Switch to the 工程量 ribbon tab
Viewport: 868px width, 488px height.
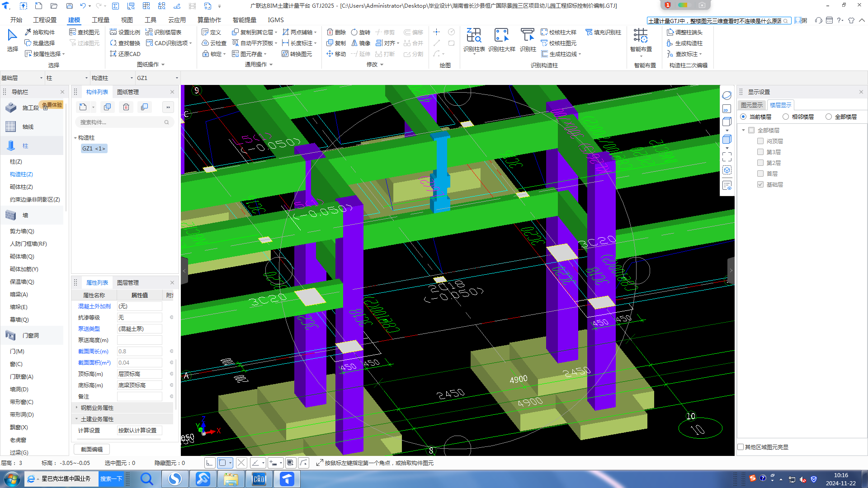[x=100, y=20]
